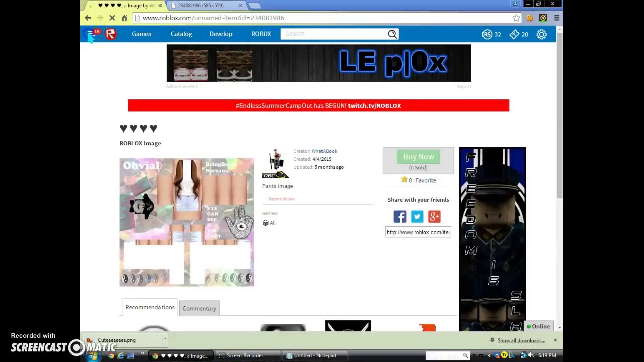Viewport: 644px width, 362px height.
Task: Click the cookie extension icon
Action: [x=530, y=18]
